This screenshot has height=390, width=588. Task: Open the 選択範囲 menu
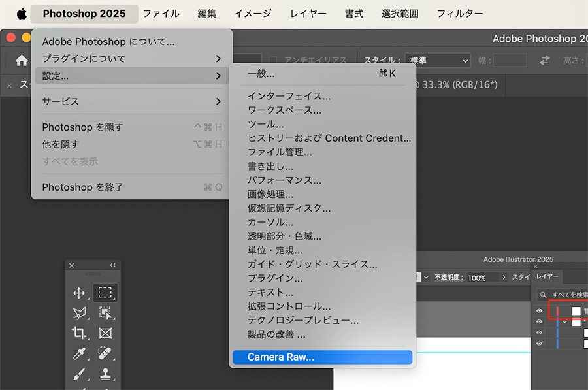tap(400, 14)
